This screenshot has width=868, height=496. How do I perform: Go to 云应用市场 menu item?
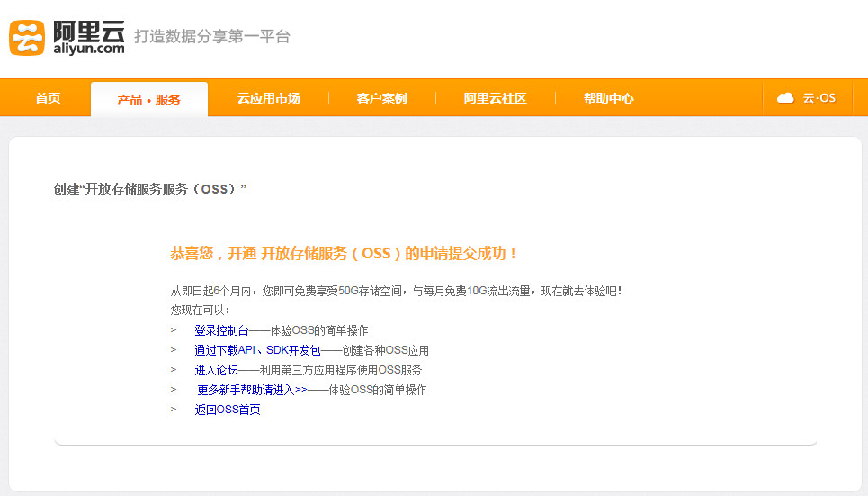tap(269, 98)
